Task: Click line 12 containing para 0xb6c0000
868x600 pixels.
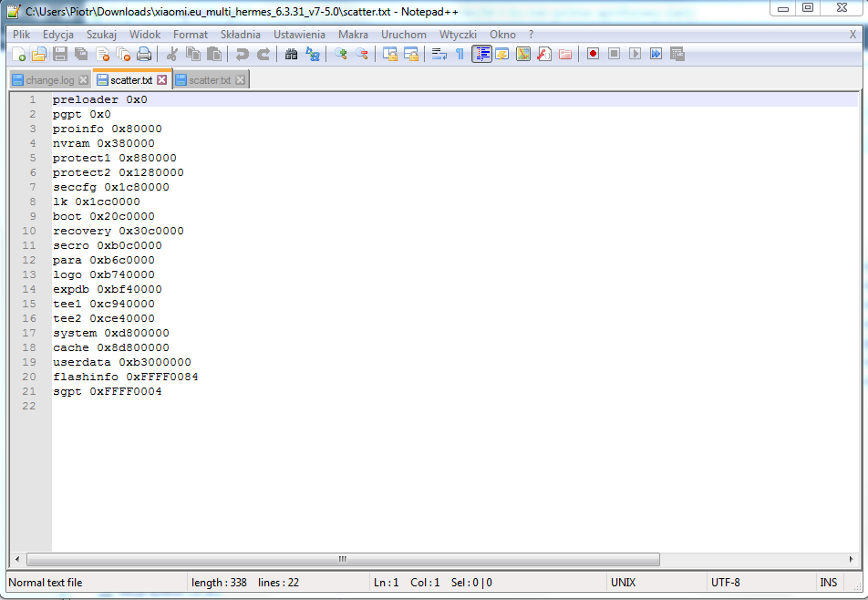Action: (x=104, y=260)
